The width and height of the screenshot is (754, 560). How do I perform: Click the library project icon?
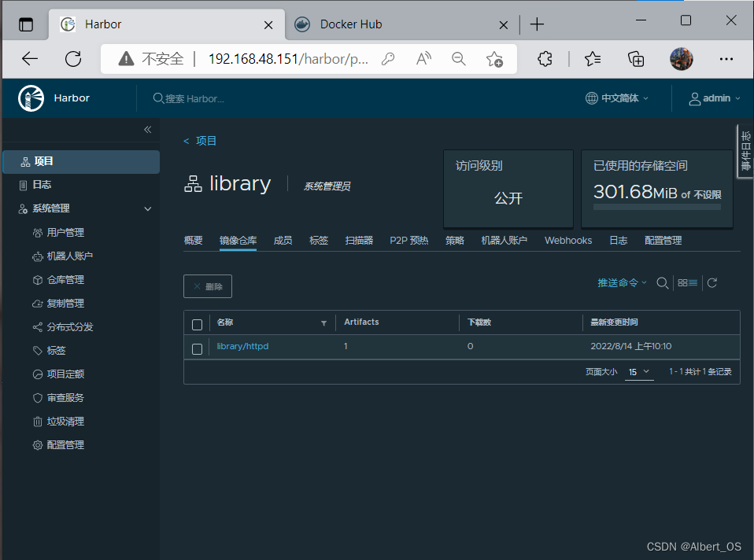point(193,183)
